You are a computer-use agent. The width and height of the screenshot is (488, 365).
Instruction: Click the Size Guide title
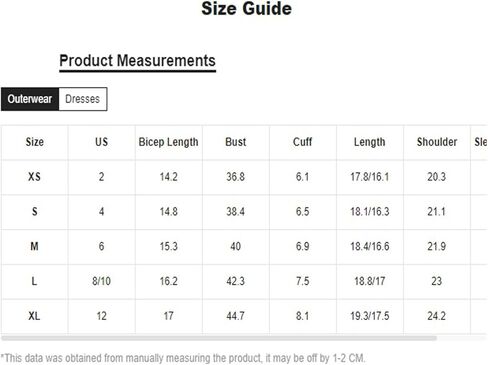tap(246, 9)
